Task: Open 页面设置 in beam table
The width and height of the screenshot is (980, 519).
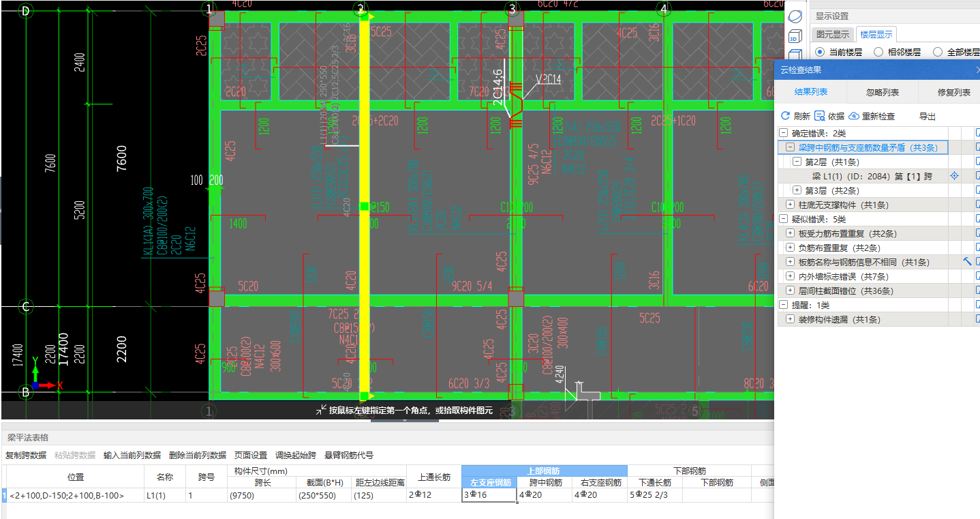Action: tap(251, 455)
